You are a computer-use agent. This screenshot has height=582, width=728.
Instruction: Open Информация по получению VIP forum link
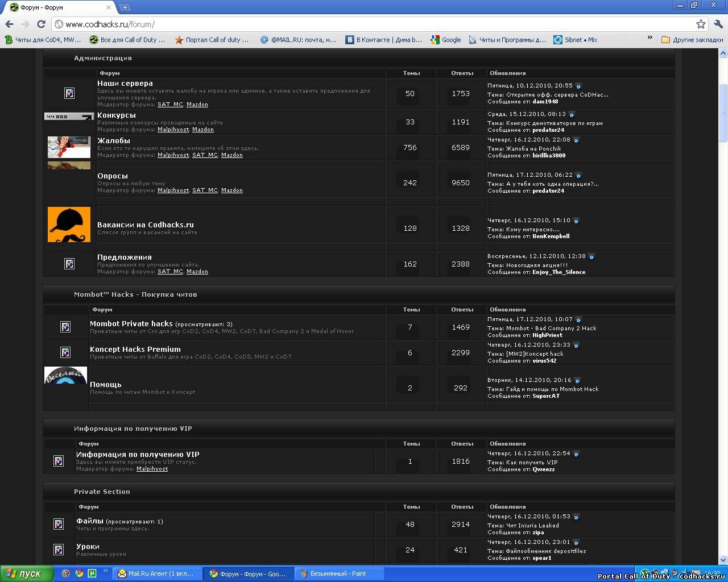point(138,455)
